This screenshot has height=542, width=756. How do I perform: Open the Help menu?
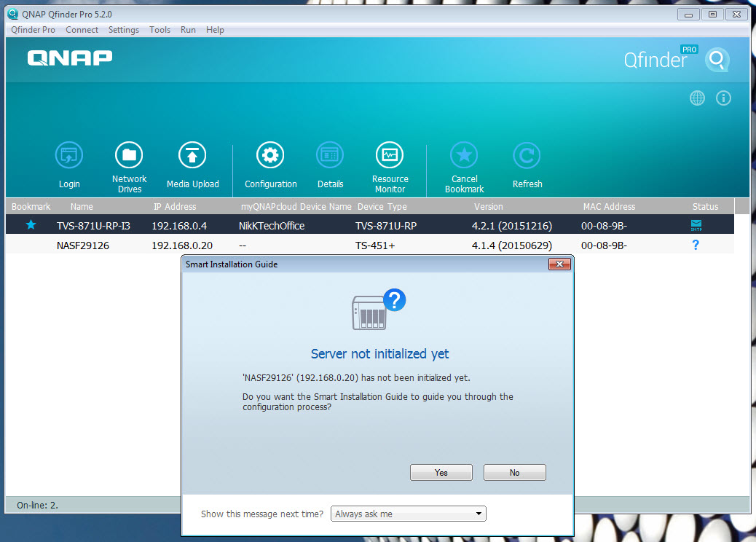(x=215, y=30)
